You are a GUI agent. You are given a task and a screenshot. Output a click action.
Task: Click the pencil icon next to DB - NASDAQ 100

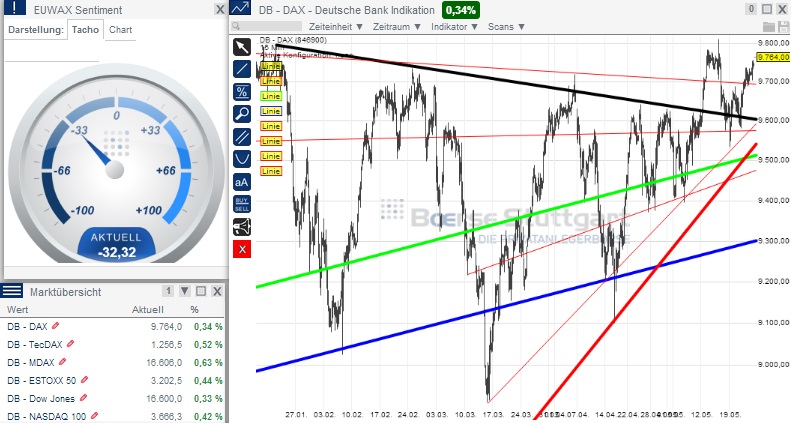pos(95,416)
